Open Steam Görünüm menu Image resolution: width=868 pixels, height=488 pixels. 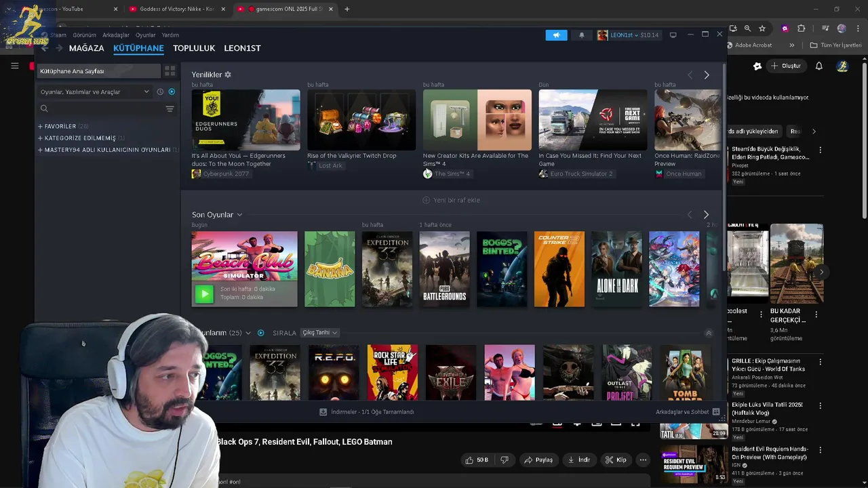click(x=84, y=35)
